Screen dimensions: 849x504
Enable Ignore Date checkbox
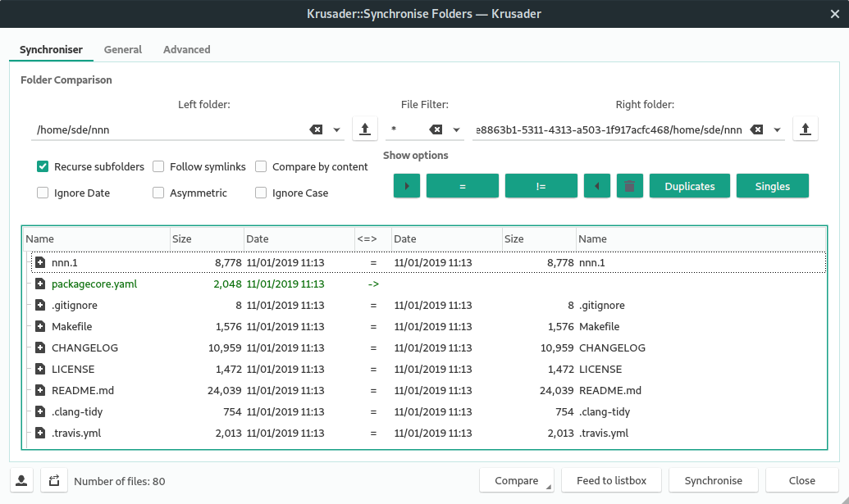43,193
